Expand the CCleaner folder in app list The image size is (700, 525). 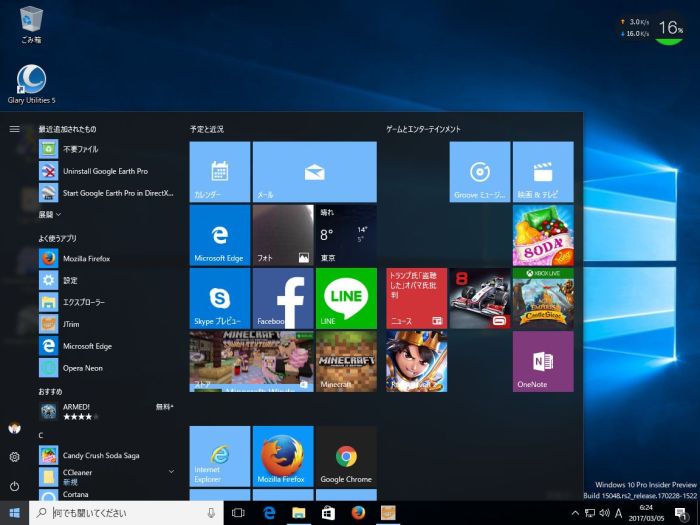171,471
